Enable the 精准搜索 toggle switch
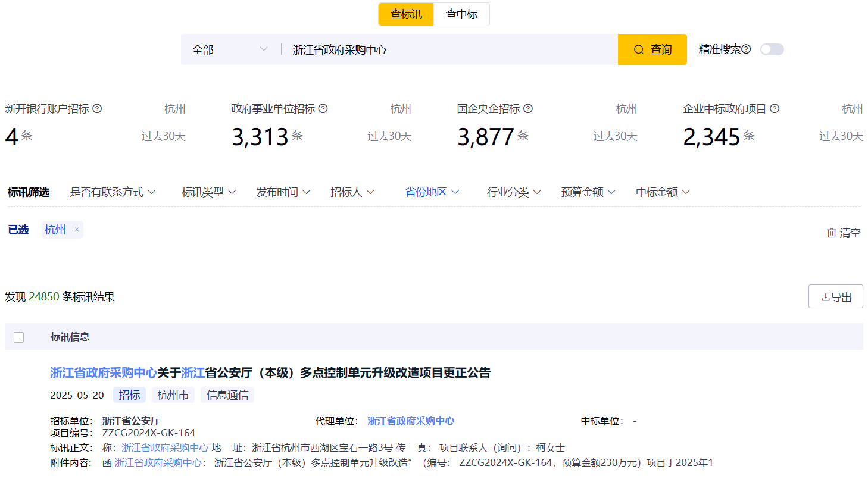The height and width of the screenshot is (479, 868). click(772, 49)
